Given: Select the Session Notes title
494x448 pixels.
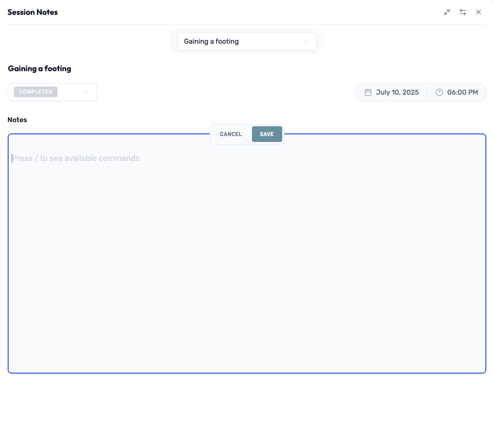Looking at the screenshot, I should (32, 12).
